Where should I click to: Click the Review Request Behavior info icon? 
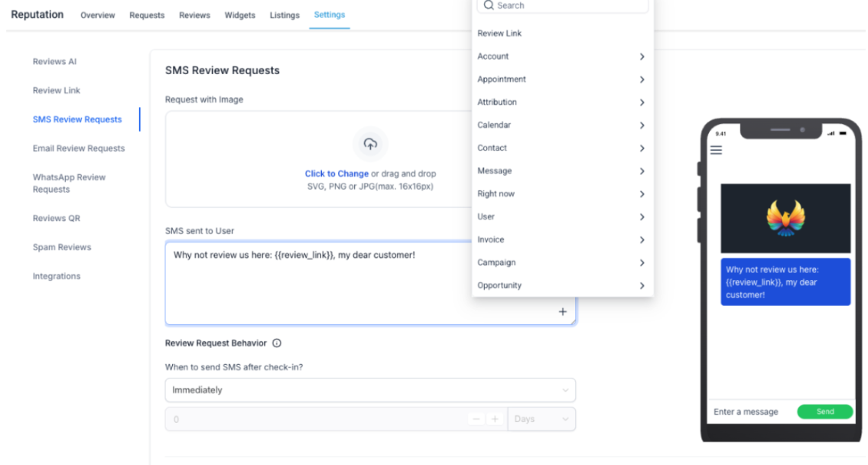[277, 343]
